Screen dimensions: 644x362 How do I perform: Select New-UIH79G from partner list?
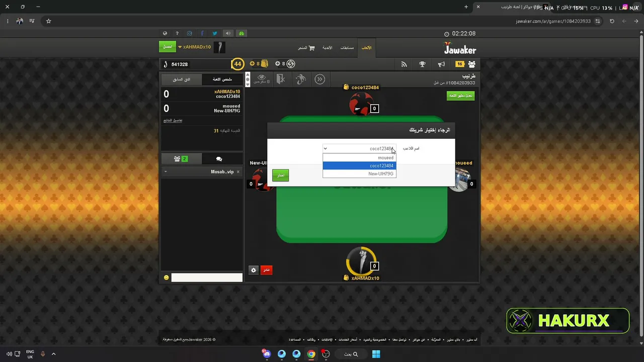359,174
